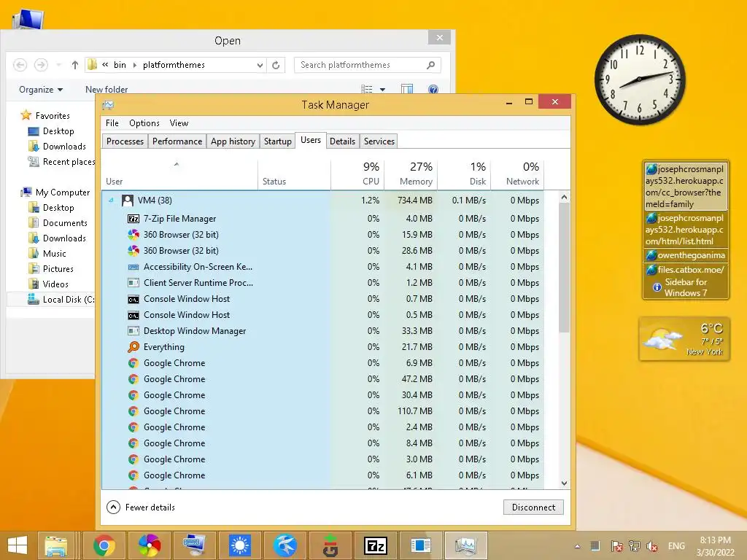Screen dimensions: 747x560
Task: Click the Desktop Window Manager process icon
Action: pos(133,331)
